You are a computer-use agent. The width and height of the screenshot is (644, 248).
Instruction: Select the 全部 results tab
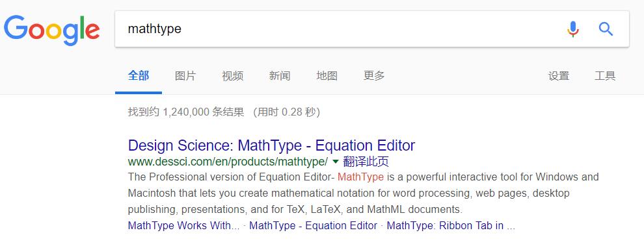(139, 76)
